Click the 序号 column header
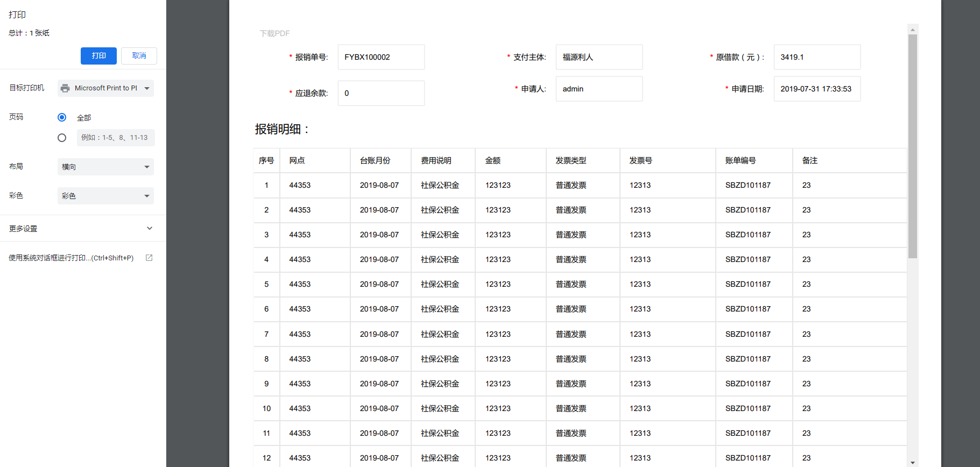The image size is (980, 467). pyautogui.click(x=266, y=160)
